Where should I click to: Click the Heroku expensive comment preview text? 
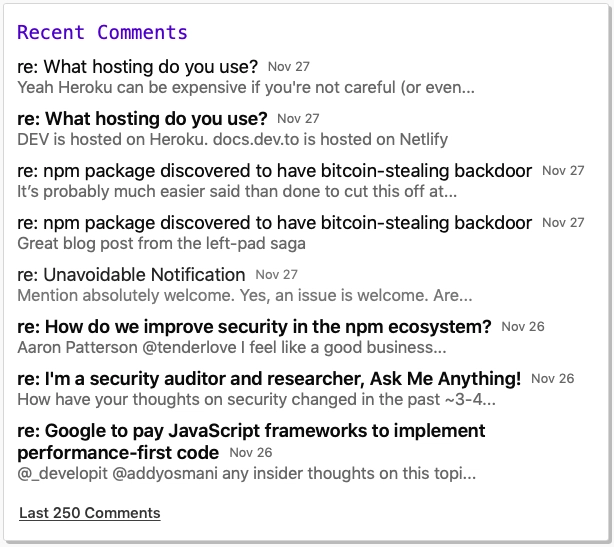pyautogui.click(x=246, y=87)
